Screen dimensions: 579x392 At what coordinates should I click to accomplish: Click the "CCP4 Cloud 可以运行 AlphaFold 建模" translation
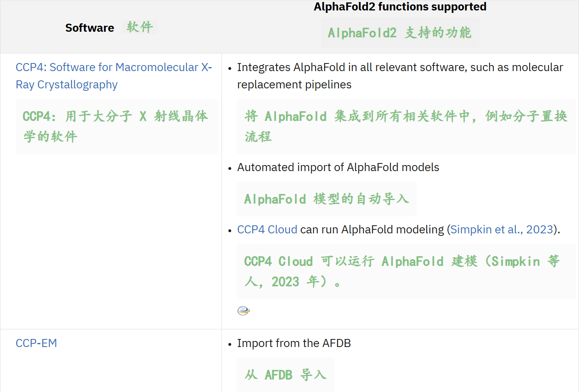tap(406, 272)
